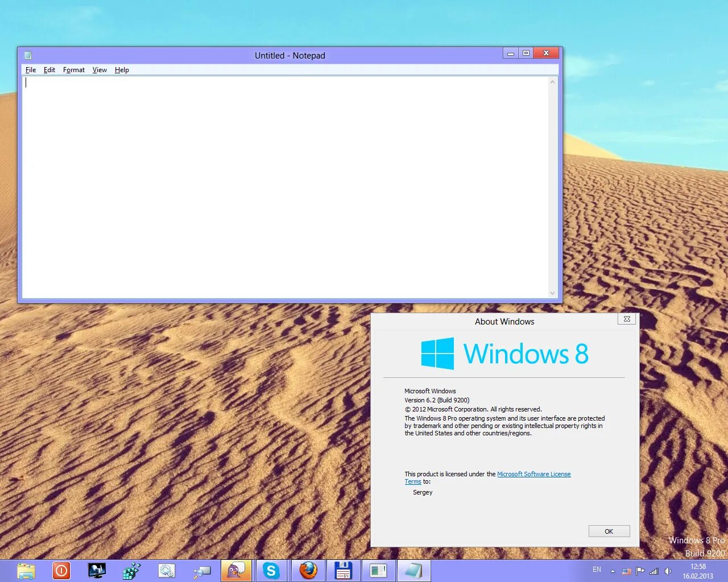The height and width of the screenshot is (582, 728).
Task: Click the gear settings window taskbar icon
Action: 167,571
